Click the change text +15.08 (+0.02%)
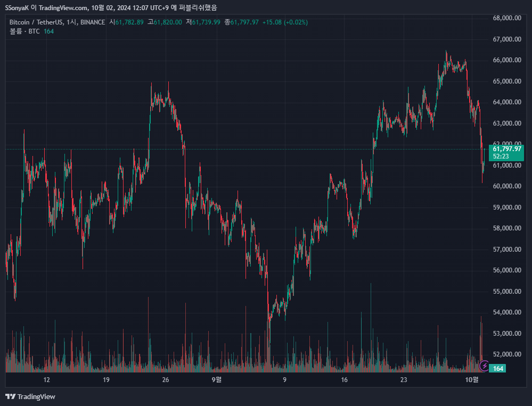 point(285,22)
